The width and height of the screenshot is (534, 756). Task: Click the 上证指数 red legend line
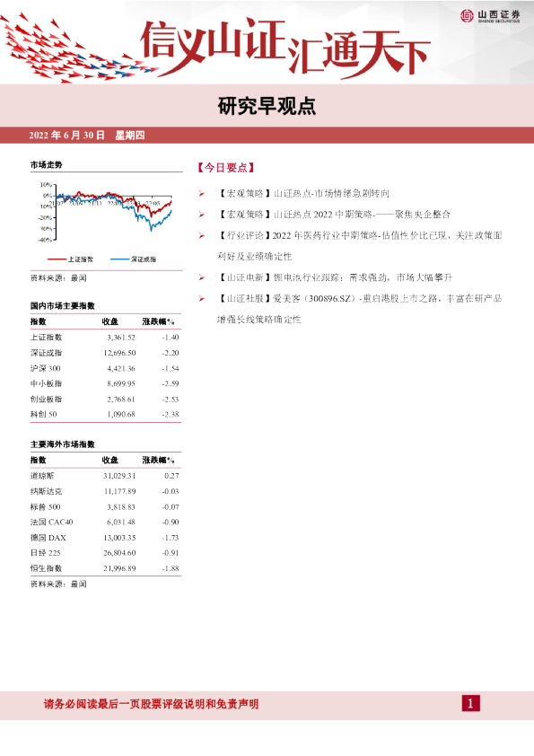point(57,259)
